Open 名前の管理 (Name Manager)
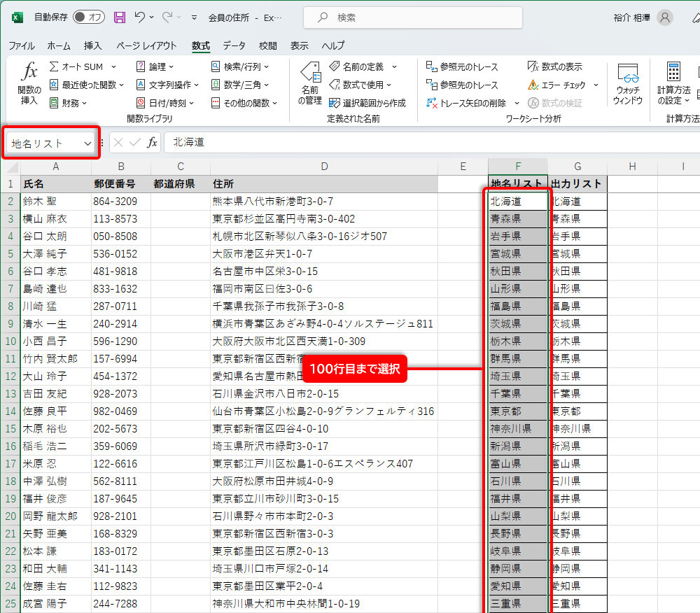The height and width of the screenshot is (613, 700). (311, 83)
